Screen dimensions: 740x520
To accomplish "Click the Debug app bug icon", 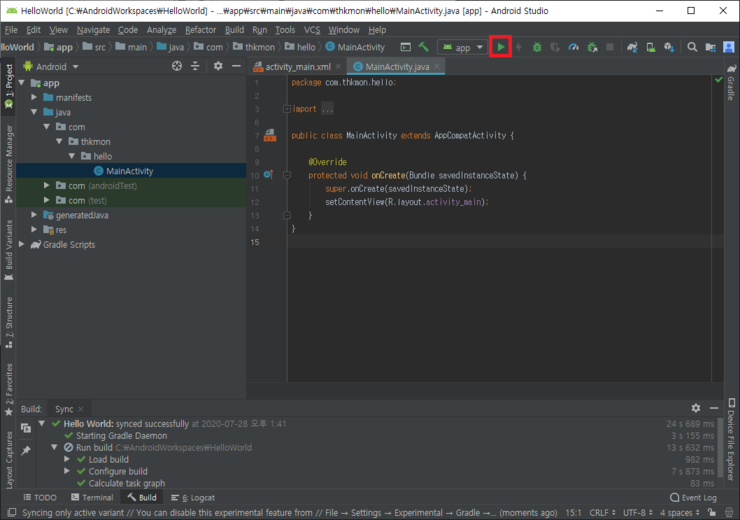I will pyautogui.click(x=537, y=47).
